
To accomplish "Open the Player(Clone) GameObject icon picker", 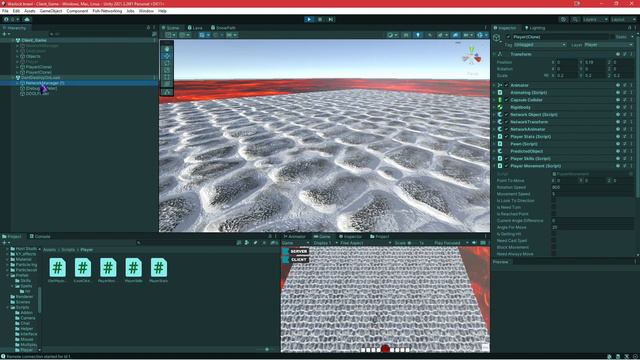I will click(497, 38).
